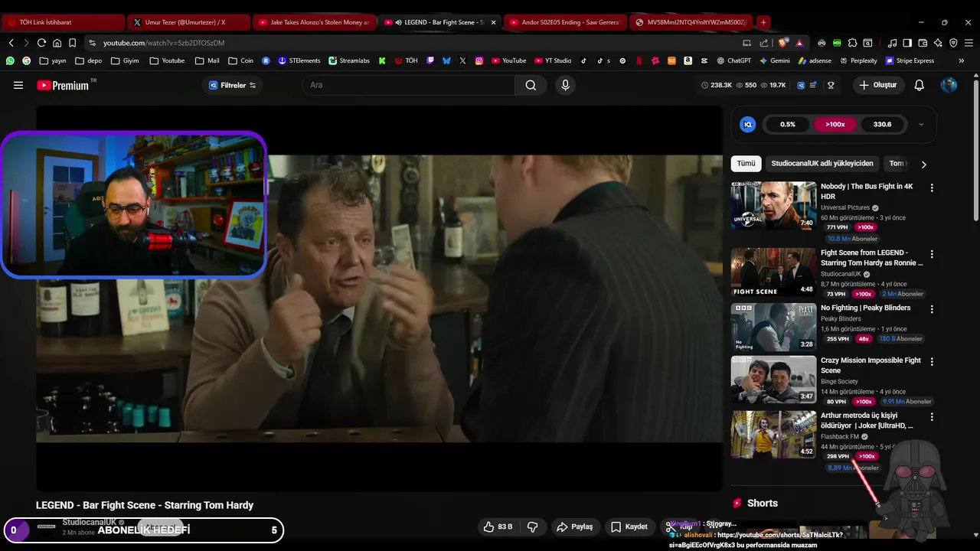Start voice search with the microphone
Screen dimensions: 980x551
point(566,85)
